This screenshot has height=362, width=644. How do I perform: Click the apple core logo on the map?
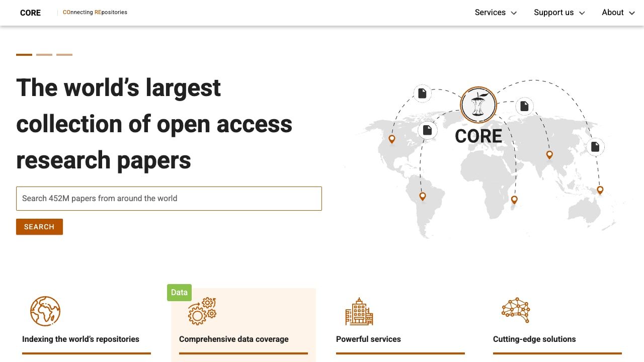coord(478,105)
